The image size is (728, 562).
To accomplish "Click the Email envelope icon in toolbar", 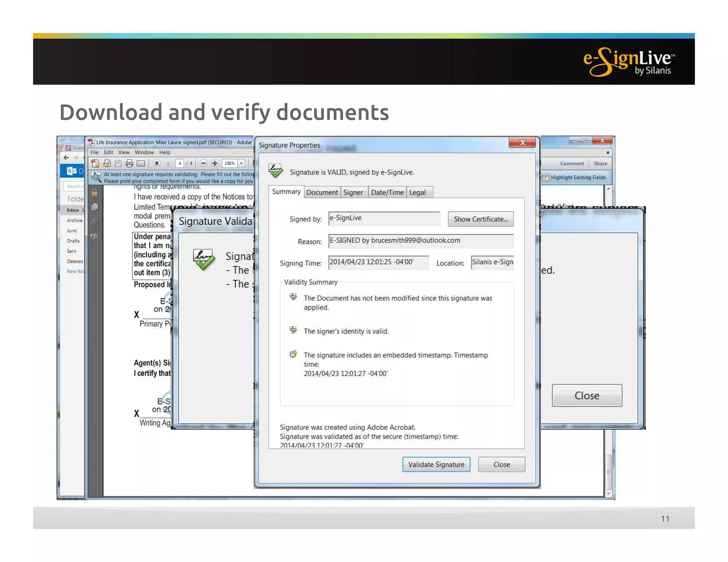I will pos(141,163).
